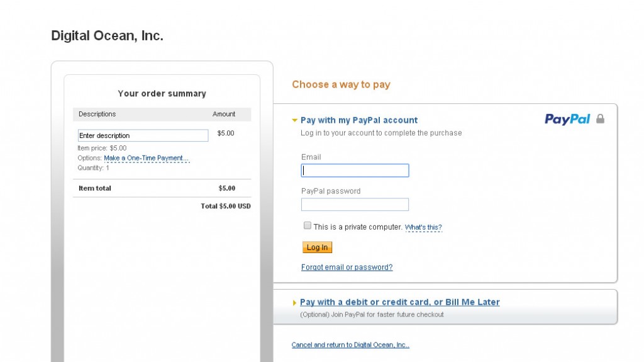Open Forgot email or password link
The image size is (644, 362).
pyautogui.click(x=347, y=268)
